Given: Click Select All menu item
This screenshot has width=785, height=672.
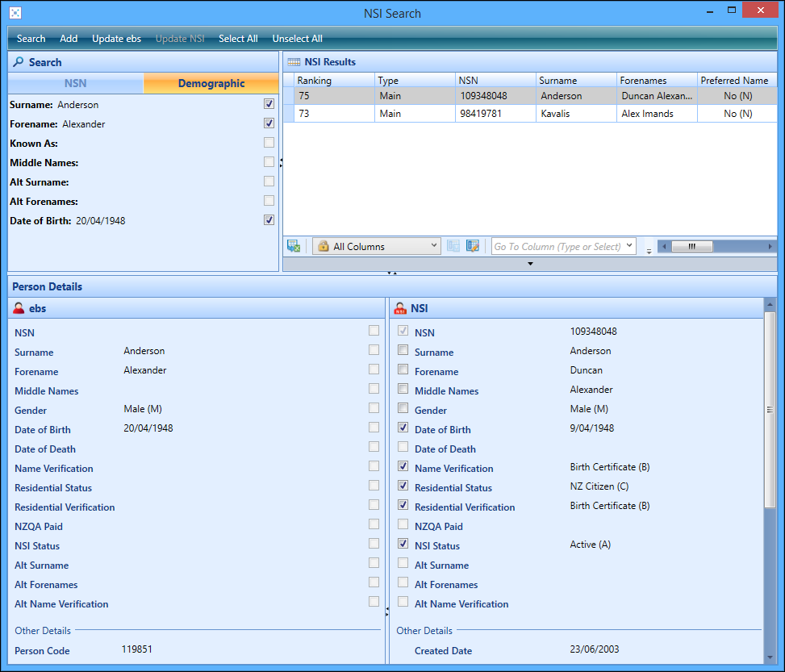Looking at the screenshot, I should tap(238, 39).
